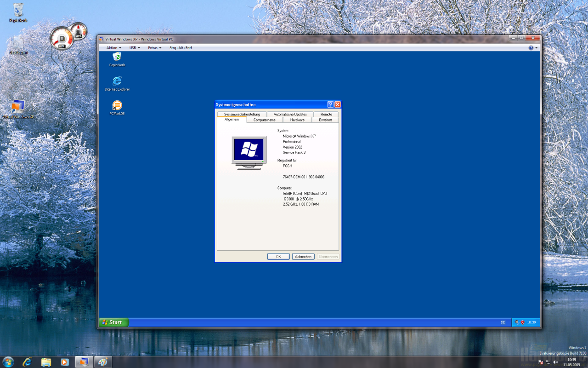Open the Paint taskbar button

(103, 362)
